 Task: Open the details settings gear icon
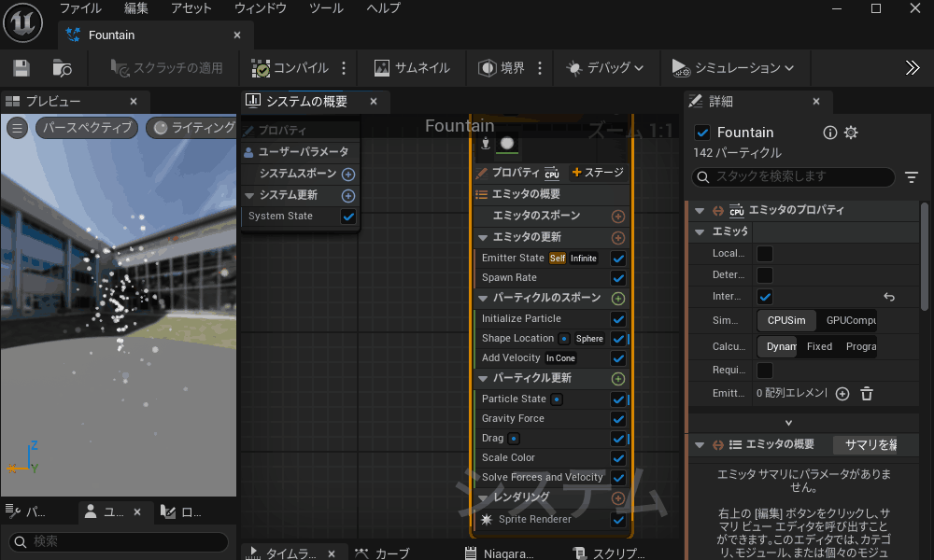[851, 133]
